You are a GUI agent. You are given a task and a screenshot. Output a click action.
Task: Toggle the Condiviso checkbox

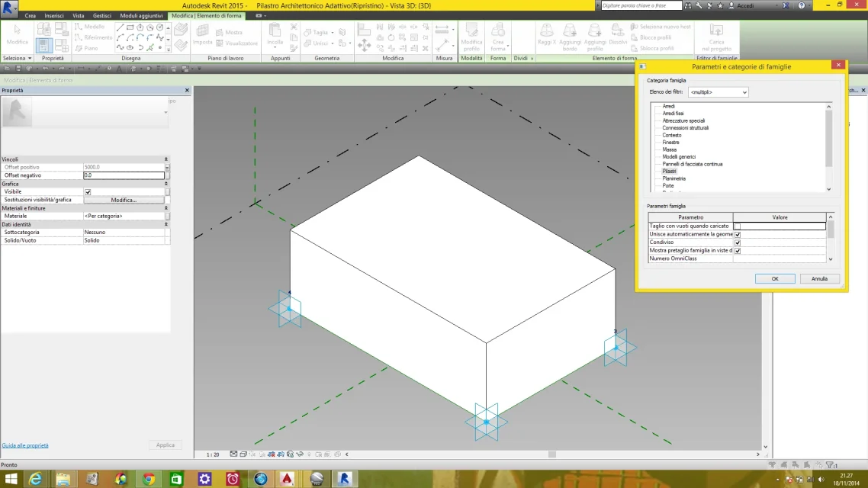[738, 242]
